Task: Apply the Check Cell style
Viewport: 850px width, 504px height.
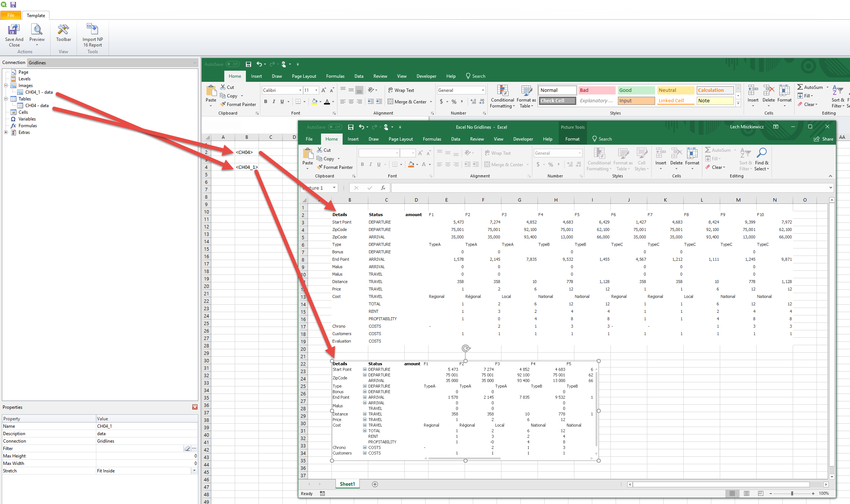Action: click(x=557, y=101)
